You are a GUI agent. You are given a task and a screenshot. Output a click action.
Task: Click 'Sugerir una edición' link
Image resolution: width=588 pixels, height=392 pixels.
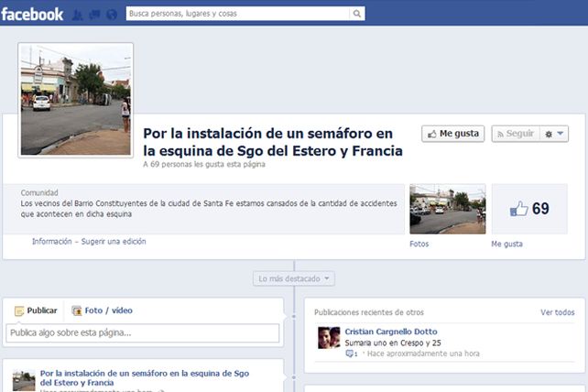click(x=114, y=242)
